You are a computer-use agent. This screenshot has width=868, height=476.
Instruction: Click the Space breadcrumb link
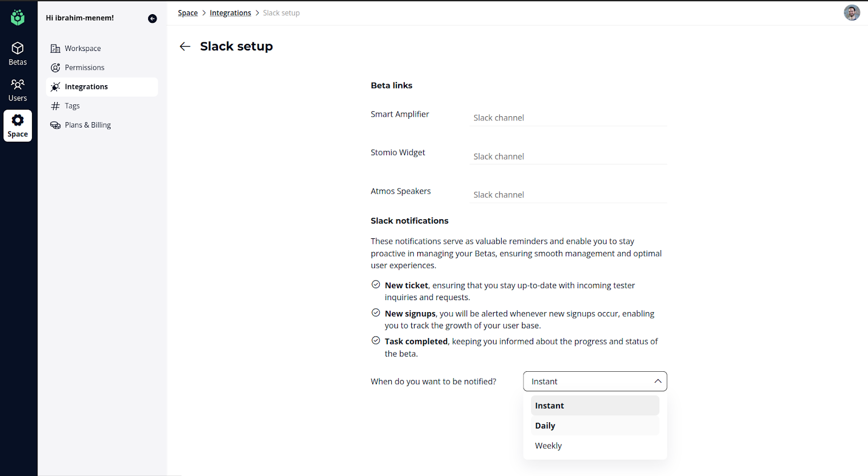point(188,13)
